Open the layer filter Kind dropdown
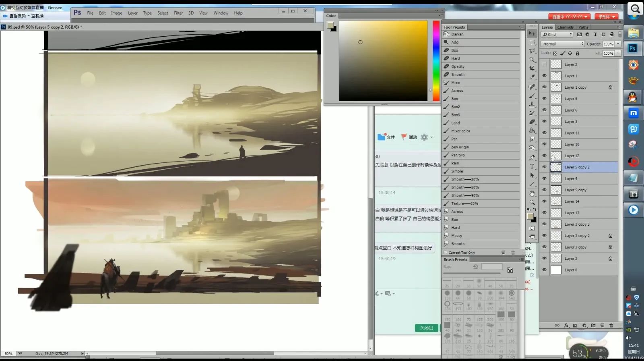Image resolution: width=644 pixels, height=361 pixels. pos(557,34)
